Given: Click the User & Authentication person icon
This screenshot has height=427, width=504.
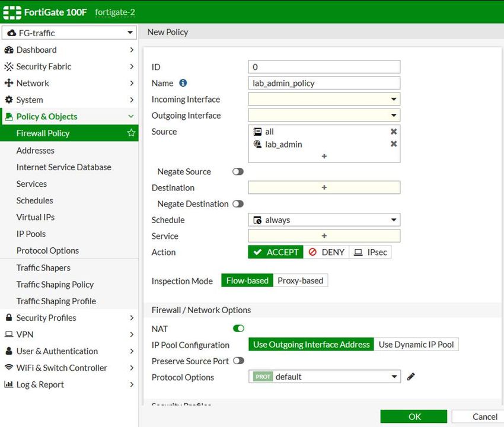Looking at the screenshot, I should (9, 351).
